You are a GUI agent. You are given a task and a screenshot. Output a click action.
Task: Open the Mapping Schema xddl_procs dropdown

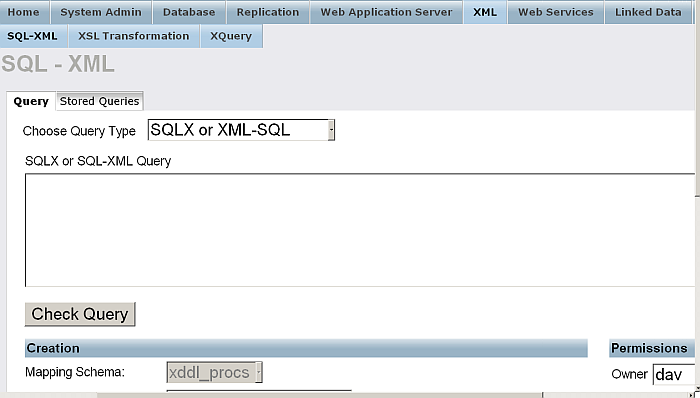click(214, 372)
